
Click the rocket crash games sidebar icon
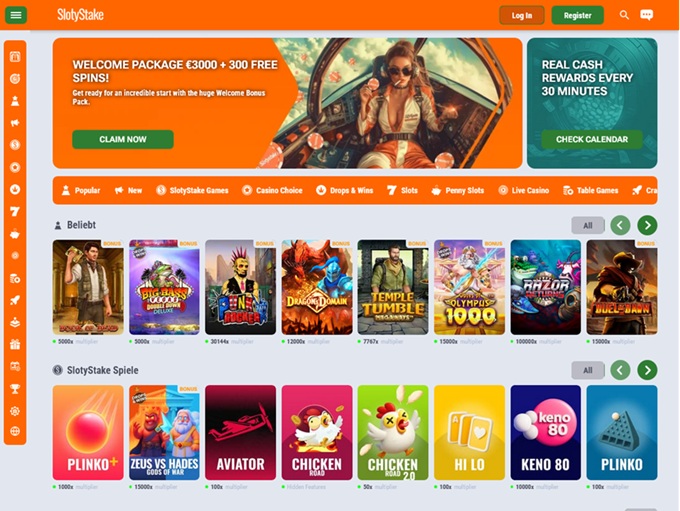click(15, 300)
